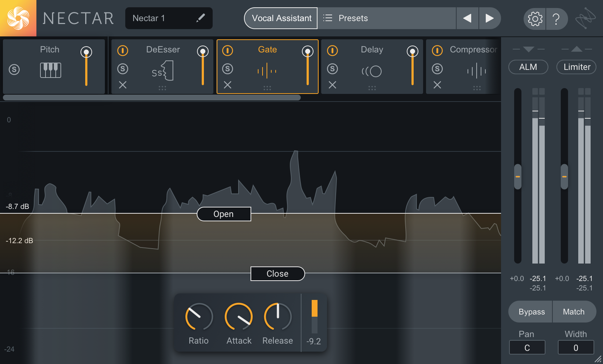Viewport: 603px width, 364px height.
Task: Go to the previous preset arrow
Action: pyautogui.click(x=467, y=18)
